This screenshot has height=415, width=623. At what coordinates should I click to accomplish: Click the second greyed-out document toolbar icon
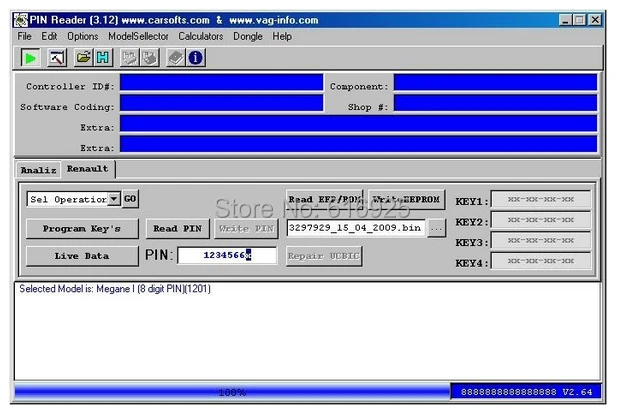pos(149,58)
